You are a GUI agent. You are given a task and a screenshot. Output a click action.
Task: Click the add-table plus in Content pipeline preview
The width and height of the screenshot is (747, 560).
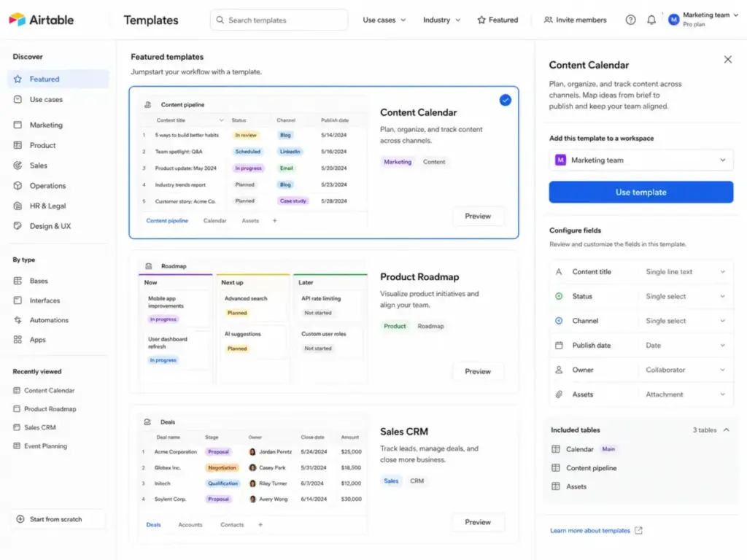pos(274,220)
